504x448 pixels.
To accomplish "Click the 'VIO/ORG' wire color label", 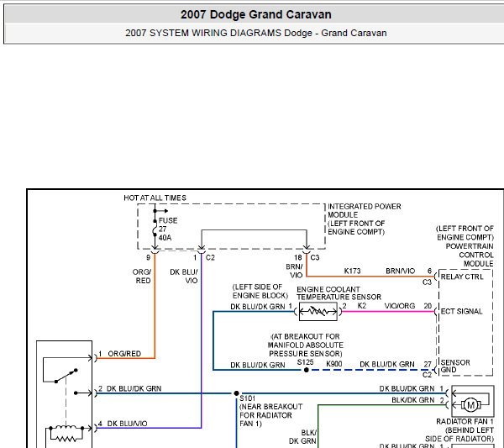I will (x=400, y=305).
